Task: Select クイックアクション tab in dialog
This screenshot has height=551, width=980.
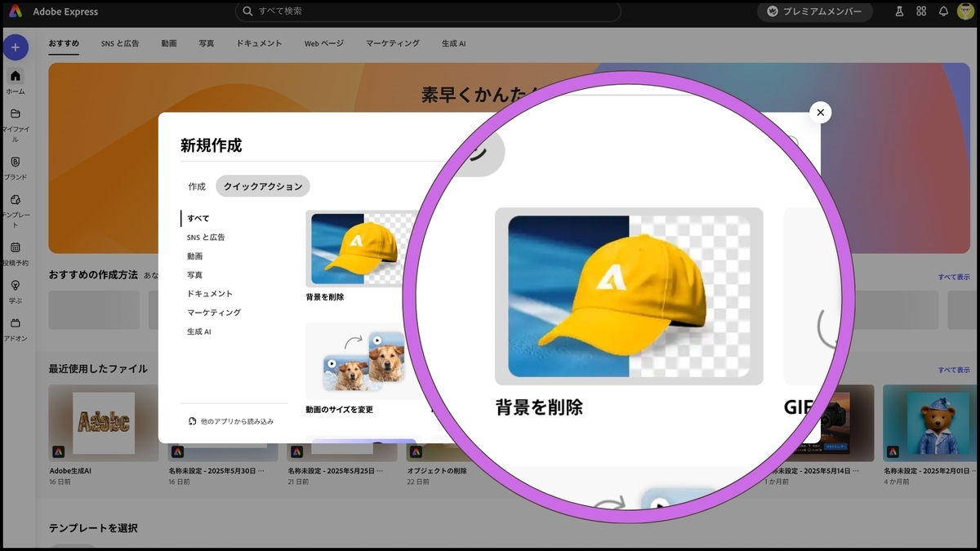Action: pos(263,186)
